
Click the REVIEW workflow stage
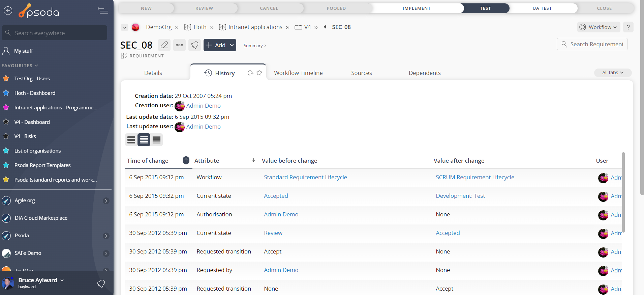tap(204, 8)
